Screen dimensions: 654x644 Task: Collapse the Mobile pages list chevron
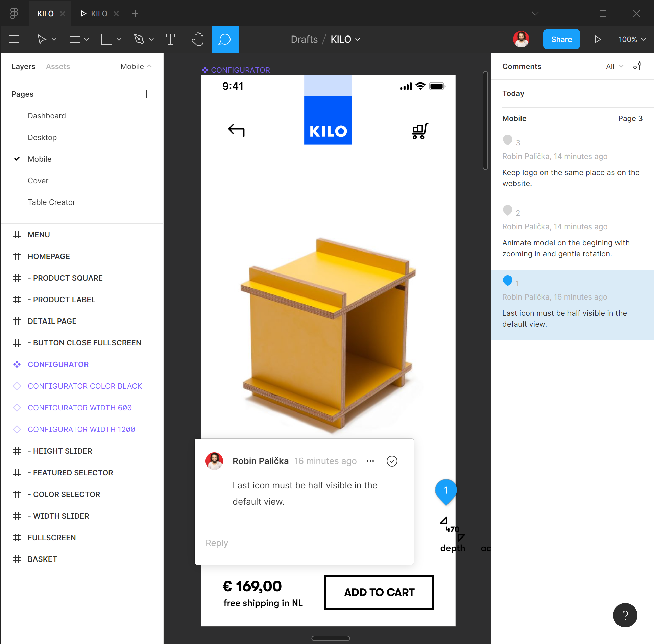tap(149, 66)
